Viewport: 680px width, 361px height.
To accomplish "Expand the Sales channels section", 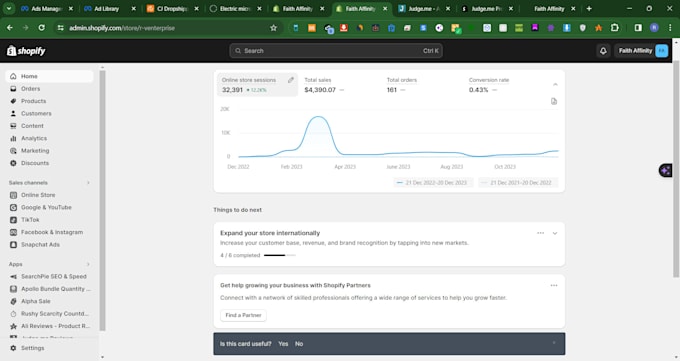I will click(88, 183).
